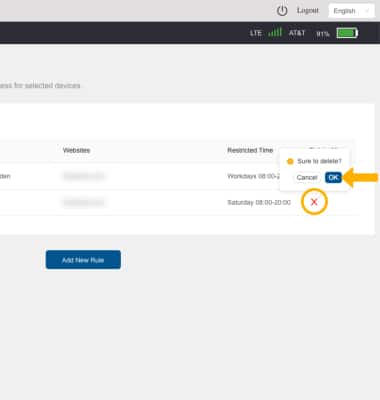This screenshot has width=380, height=400.
Task: Confirm deletion with the OK button
Action: tap(333, 177)
